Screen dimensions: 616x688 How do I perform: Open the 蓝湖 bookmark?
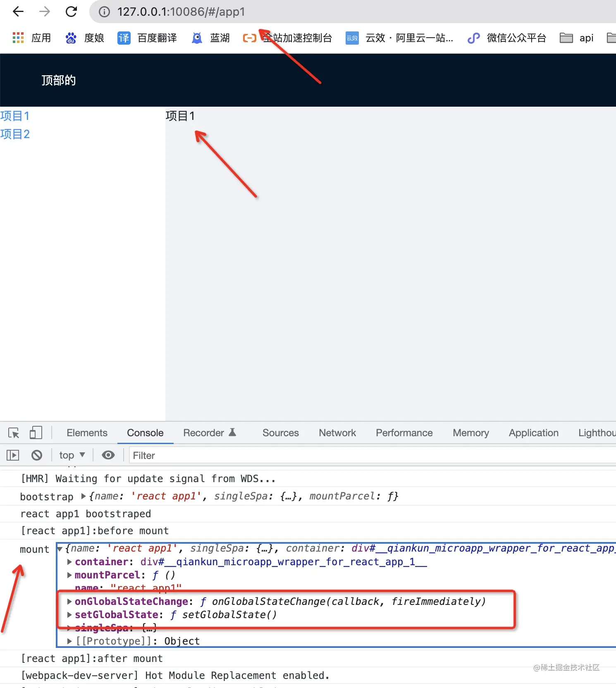click(x=211, y=38)
